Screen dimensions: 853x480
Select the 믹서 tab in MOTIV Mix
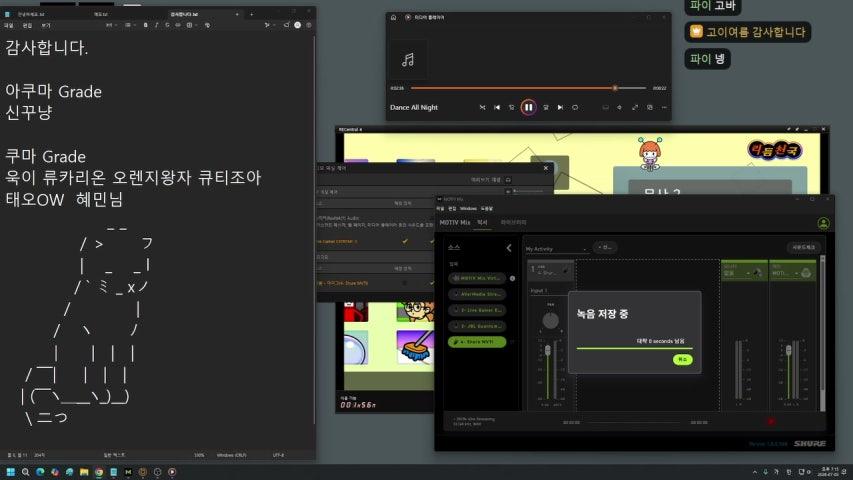click(x=482, y=223)
